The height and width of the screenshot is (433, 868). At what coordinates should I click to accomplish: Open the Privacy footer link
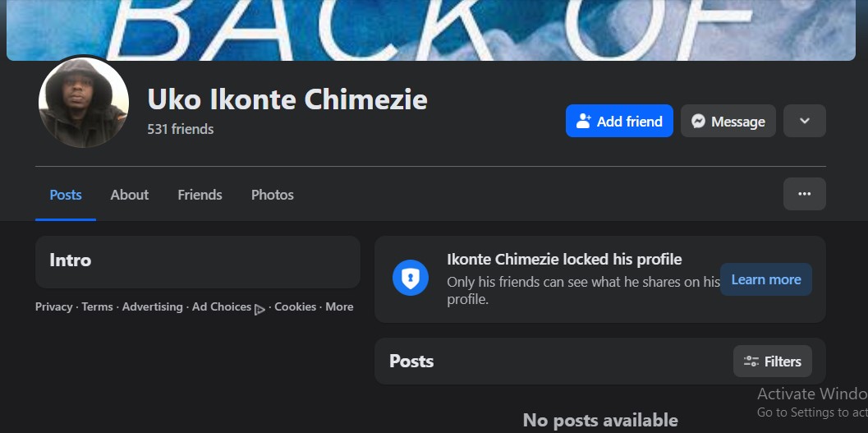pos(53,306)
